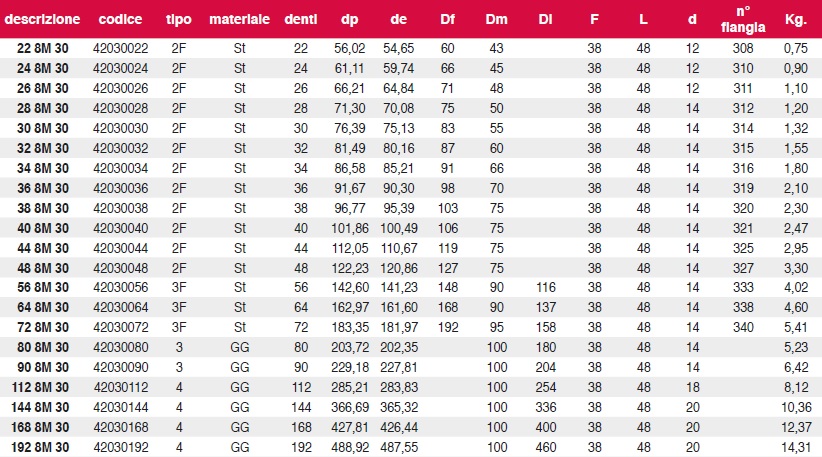Click the weight value 12,37

796,427
